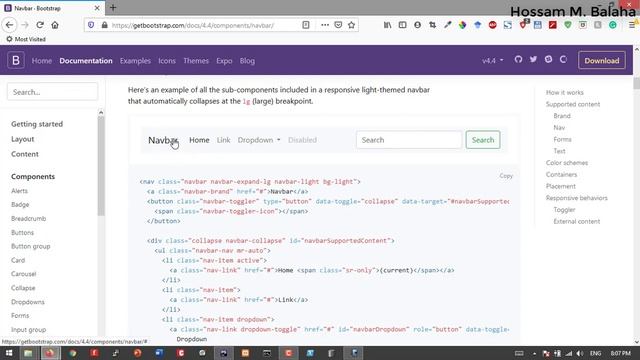The image size is (640, 360).
Task: Click Home link in example navbar
Action: pos(199,140)
